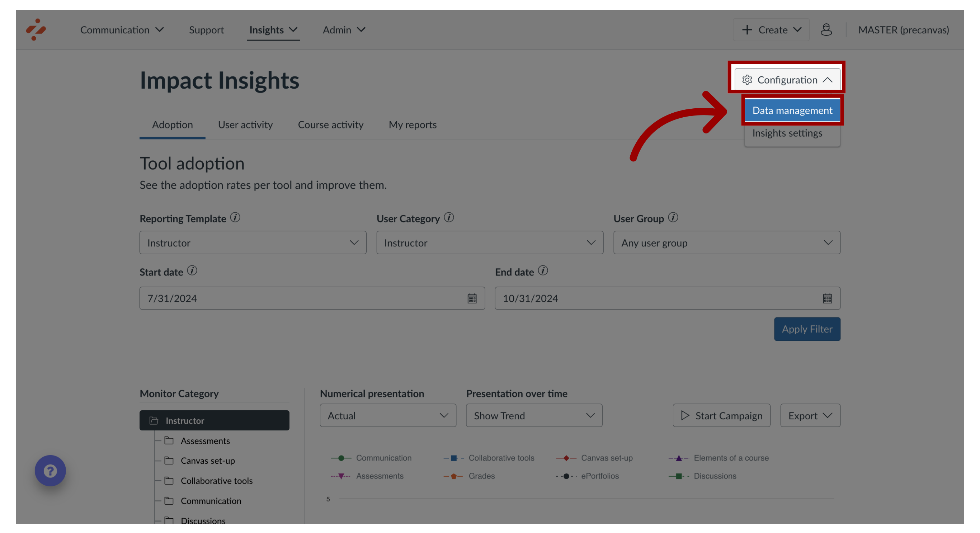Viewport: 980px width, 533px height.
Task: Toggle Discussions series in chart legend
Action: click(x=703, y=476)
